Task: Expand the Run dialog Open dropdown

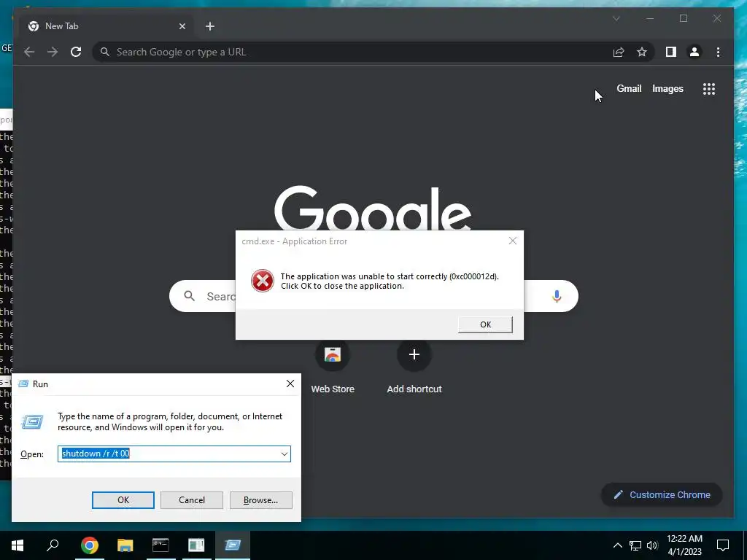Action: [x=285, y=454]
